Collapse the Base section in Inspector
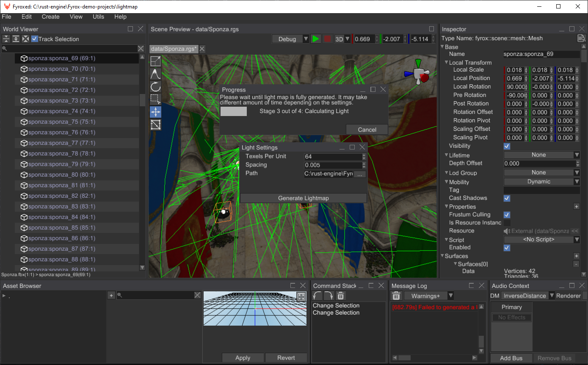 [x=442, y=47]
